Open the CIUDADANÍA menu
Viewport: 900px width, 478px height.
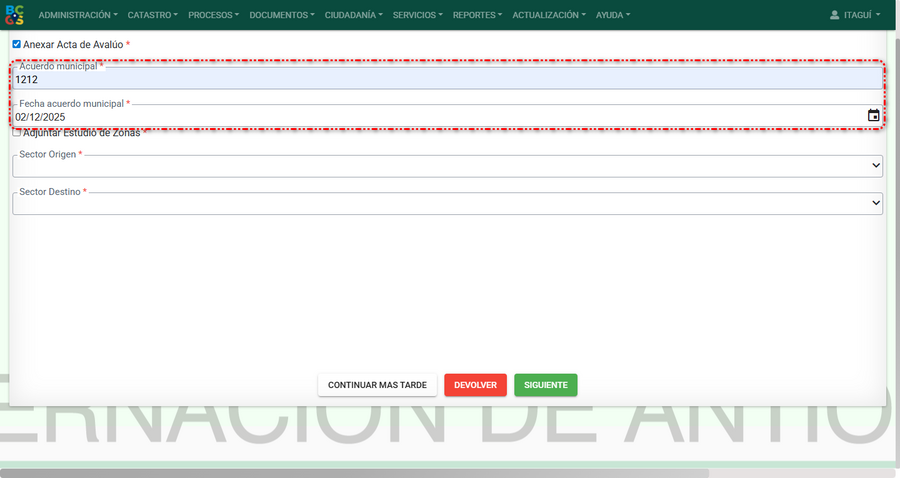(354, 15)
